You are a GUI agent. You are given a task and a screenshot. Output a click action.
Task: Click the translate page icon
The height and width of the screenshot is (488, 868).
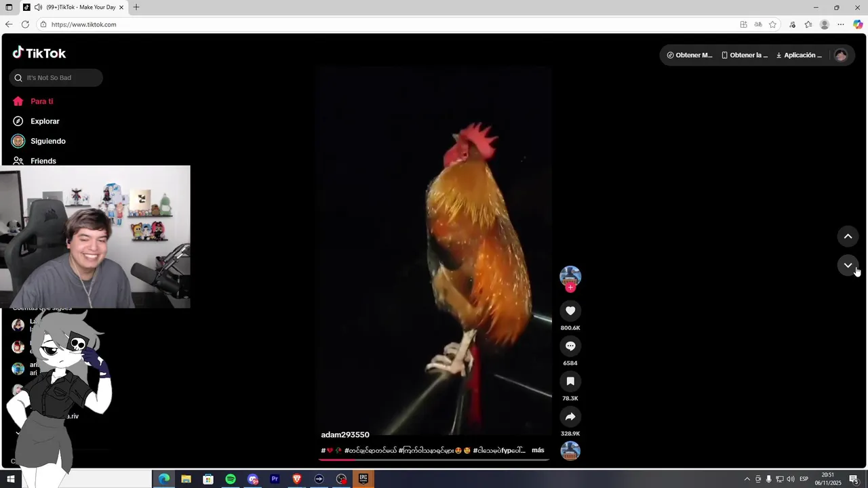[x=758, y=24]
